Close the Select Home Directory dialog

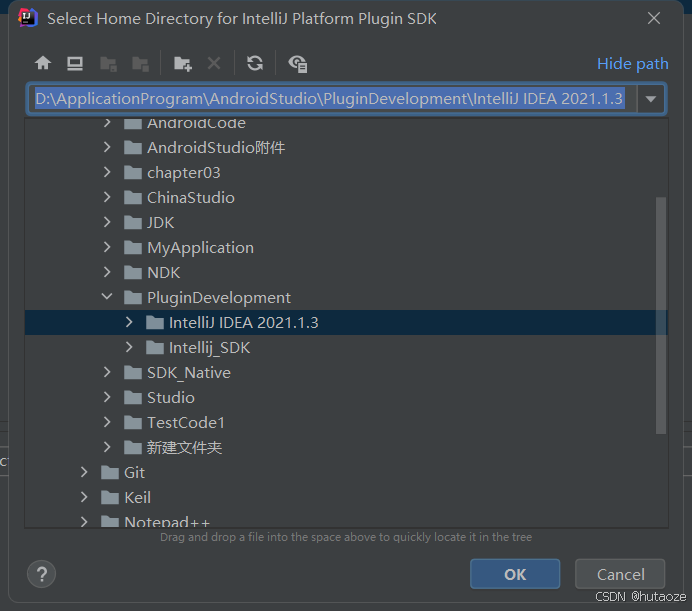click(x=654, y=18)
